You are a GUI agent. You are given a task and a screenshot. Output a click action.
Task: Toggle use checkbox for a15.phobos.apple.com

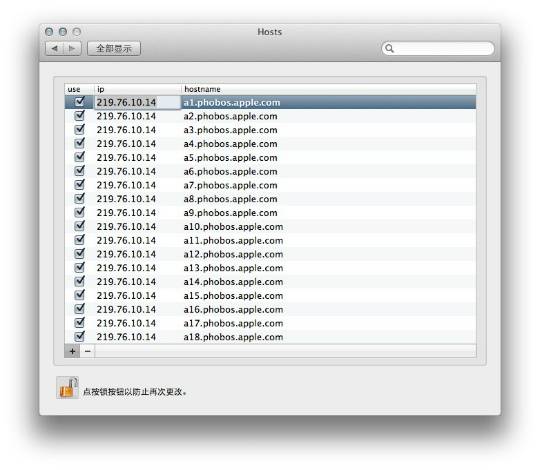pyautogui.click(x=80, y=295)
